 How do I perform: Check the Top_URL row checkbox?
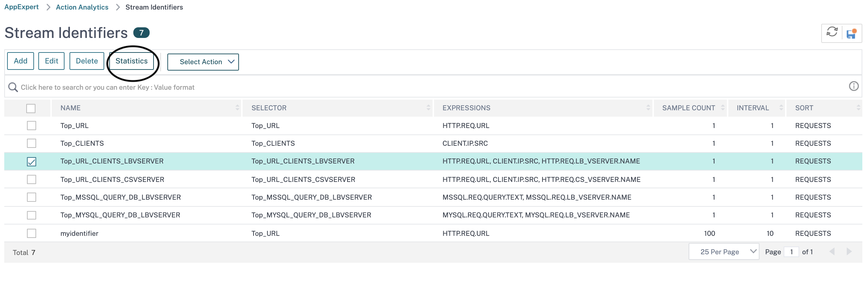(x=32, y=126)
